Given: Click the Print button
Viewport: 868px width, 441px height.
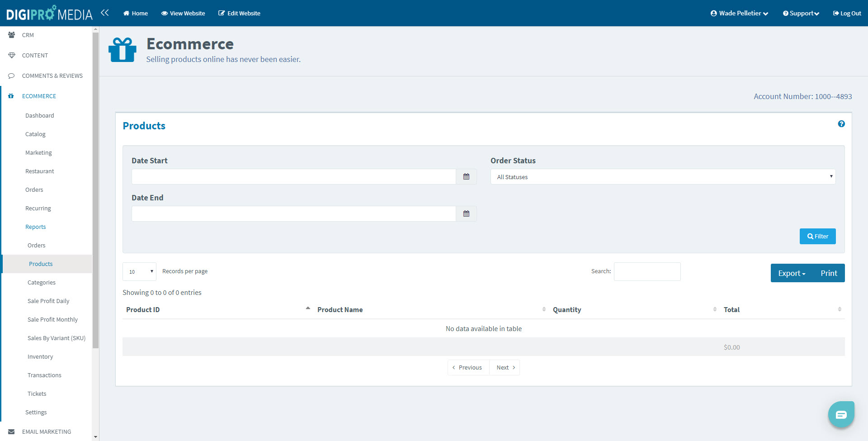Looking at the screenshot, I should [x=829, y=273].
